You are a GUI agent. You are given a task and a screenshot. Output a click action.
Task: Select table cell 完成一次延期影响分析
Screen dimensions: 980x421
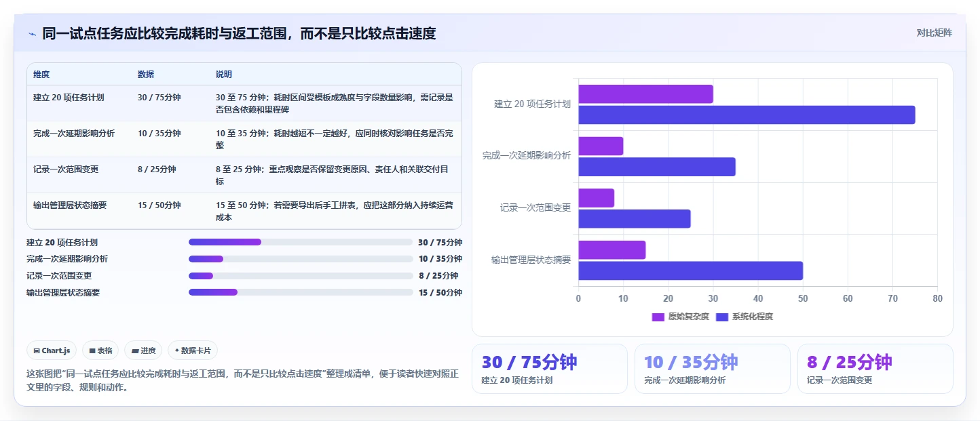(74, 134)
